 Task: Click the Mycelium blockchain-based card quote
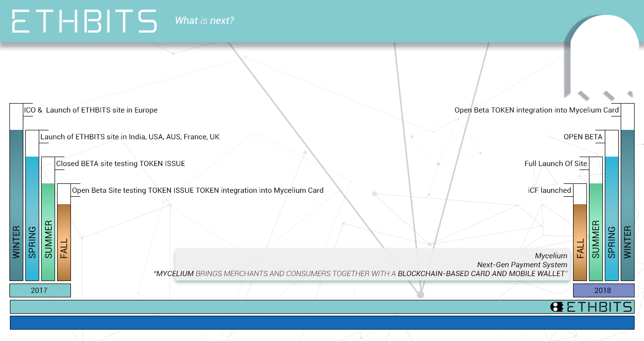[x=361, y=273]
